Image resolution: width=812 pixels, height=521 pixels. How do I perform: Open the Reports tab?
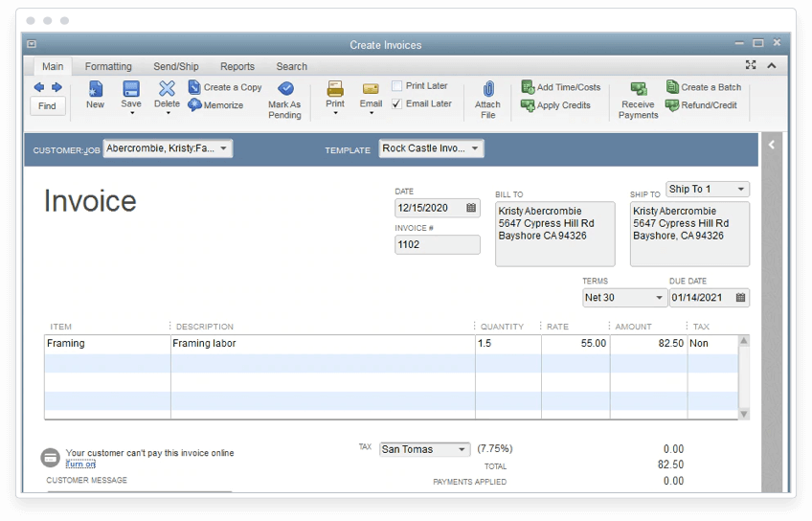pos(237,66)
